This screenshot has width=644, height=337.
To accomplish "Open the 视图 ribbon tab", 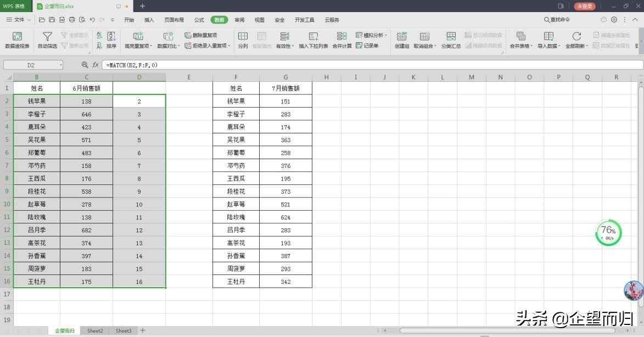I will click(x=260, y=20).
